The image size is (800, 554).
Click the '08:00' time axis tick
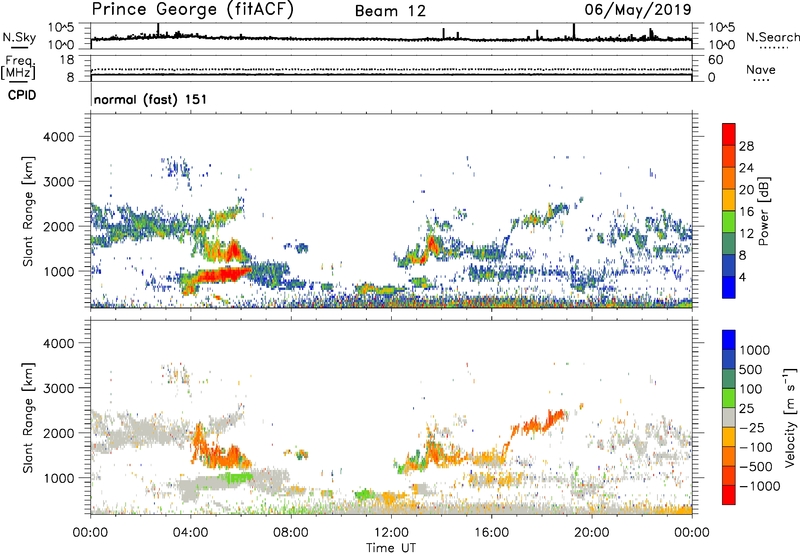coord(291,533)
